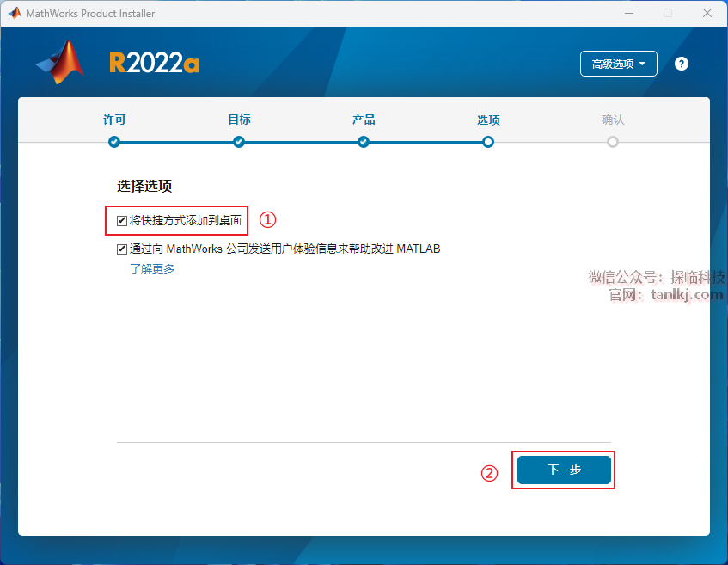This screenshot has height=565, width=728.
Task: Click the 选项 current step circle
Action: [x=488, y=142]
